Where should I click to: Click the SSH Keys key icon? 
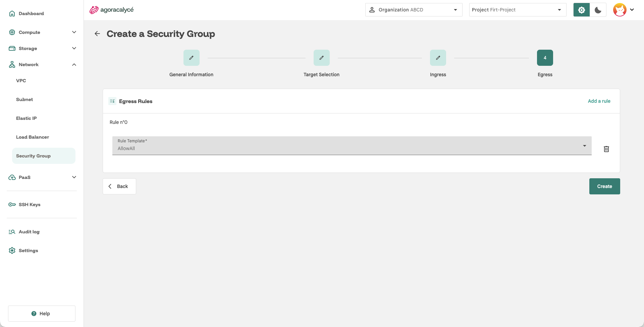(12, 204)
